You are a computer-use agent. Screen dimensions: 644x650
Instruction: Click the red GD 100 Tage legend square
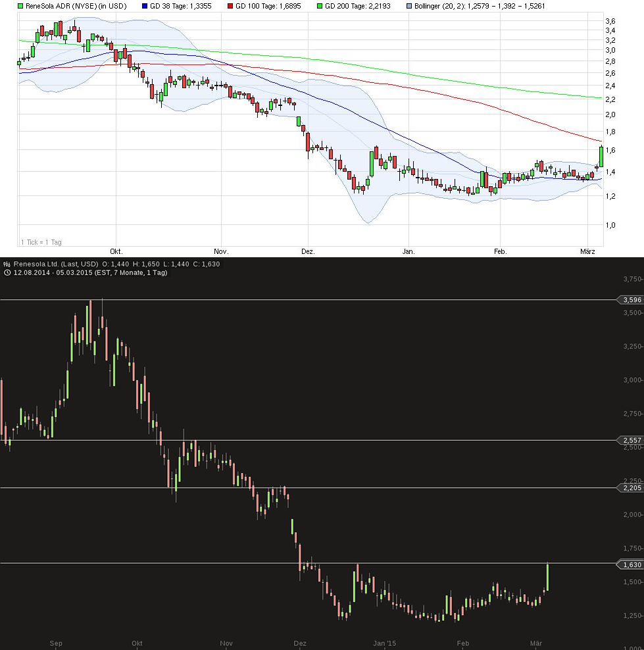[x=230, y=6]
